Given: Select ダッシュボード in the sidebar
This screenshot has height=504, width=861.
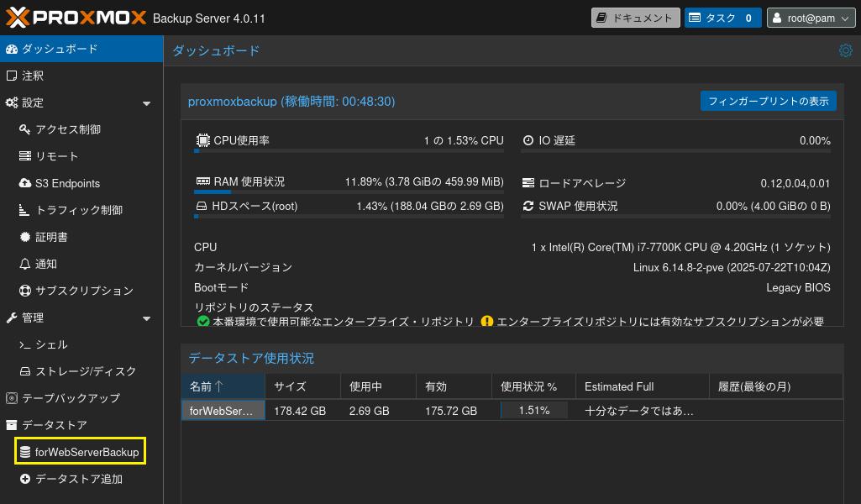Looking at the screenshot, I should point(81,49).
